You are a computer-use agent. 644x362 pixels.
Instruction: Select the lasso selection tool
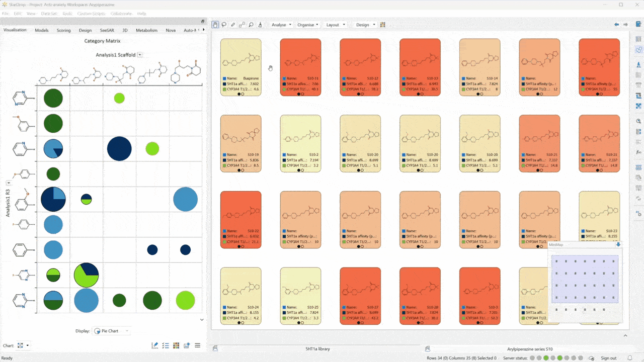tap(224, 25)
